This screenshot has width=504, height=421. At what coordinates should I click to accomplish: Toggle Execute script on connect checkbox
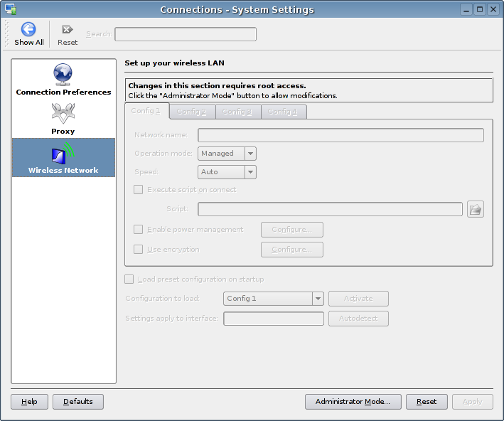tap(139, 190)
